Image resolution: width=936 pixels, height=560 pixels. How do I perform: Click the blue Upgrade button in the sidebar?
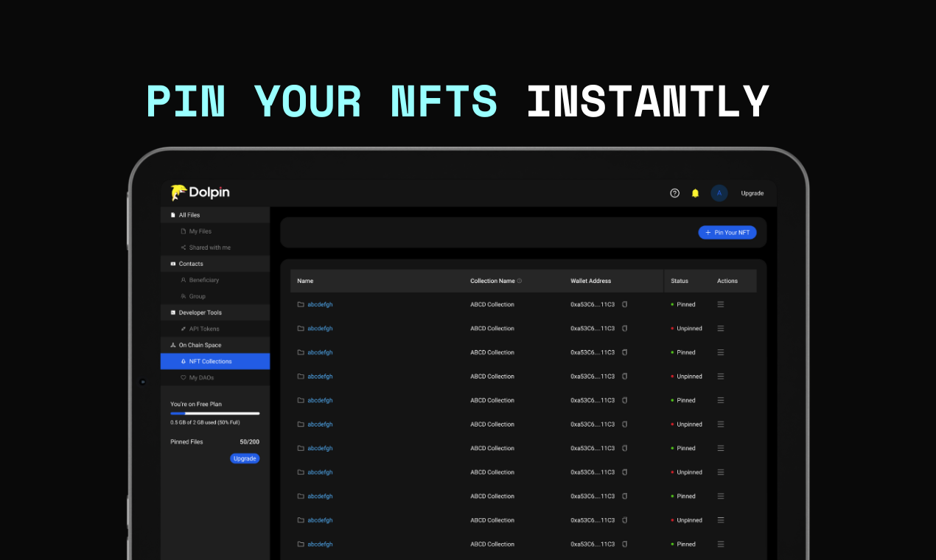click(x=245, y=458)
